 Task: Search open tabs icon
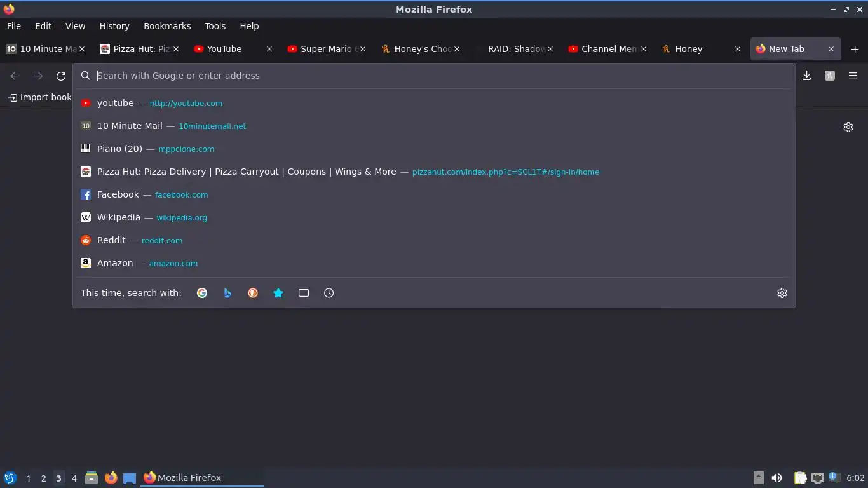click(x=304, y=293)
